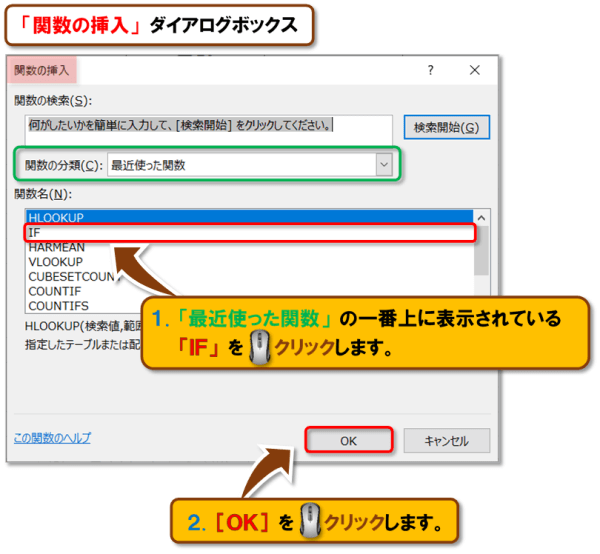The height and width of the screenshot is (554, 600).
Task: Open the 関数の分類 dropdown
Action: (x=250, y=165)
